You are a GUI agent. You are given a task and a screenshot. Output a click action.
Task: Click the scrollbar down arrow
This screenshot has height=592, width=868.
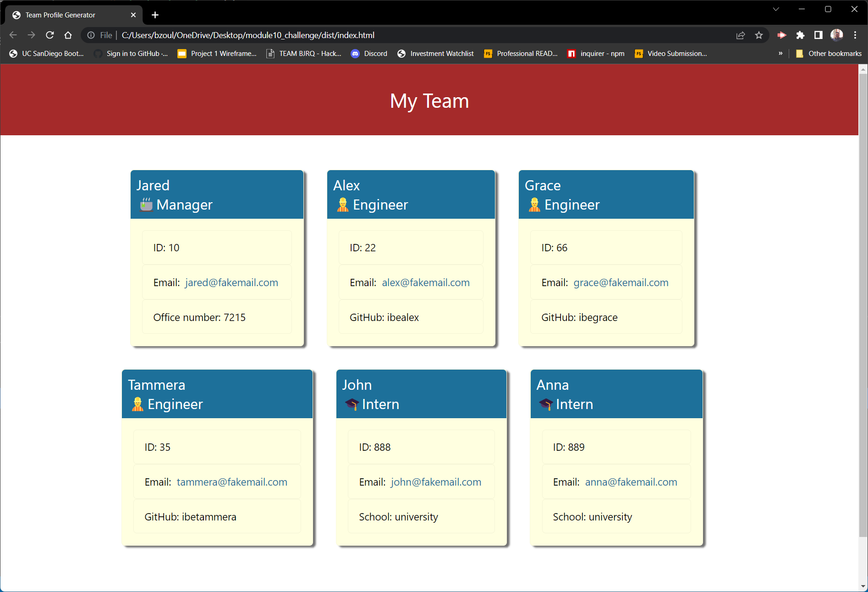[863, 586]
